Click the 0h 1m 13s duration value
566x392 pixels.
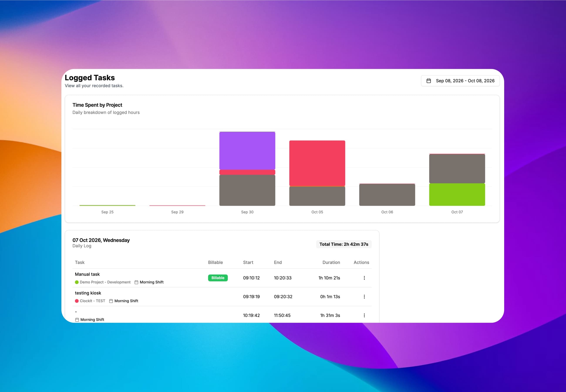pos(330,296)
